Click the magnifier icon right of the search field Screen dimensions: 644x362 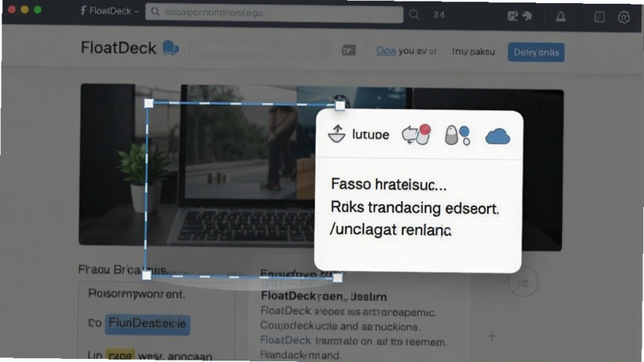[414, 14]
